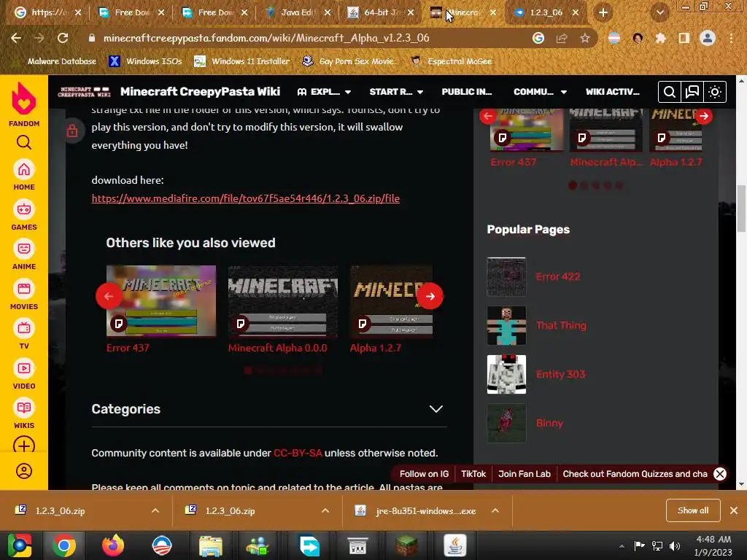Open the Windows ISOs bookmark

(x=145, y=61)
